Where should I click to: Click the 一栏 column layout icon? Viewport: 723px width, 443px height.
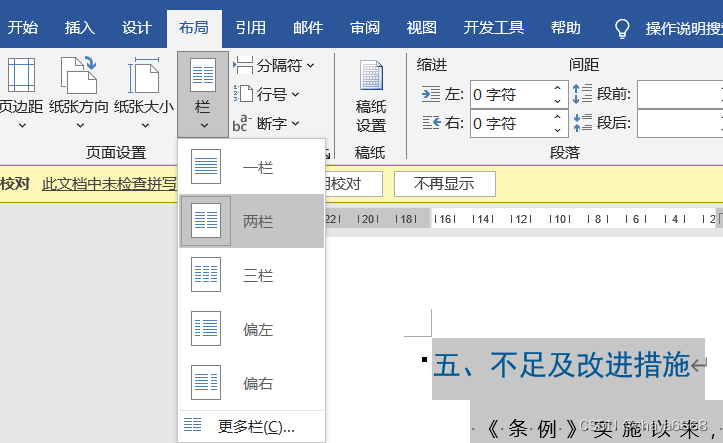pyautogui.click(x=206, y=167)
